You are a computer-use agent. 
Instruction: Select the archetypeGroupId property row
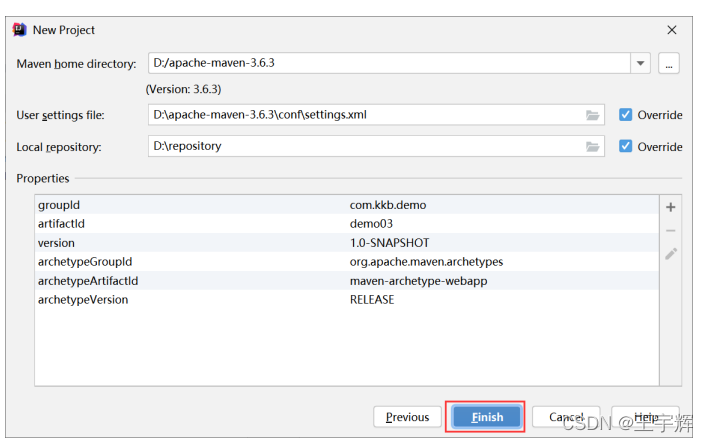point(346,262)
